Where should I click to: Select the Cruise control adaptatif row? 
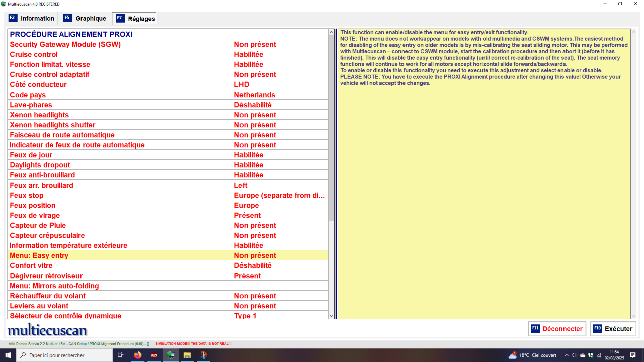pos(168,74)
